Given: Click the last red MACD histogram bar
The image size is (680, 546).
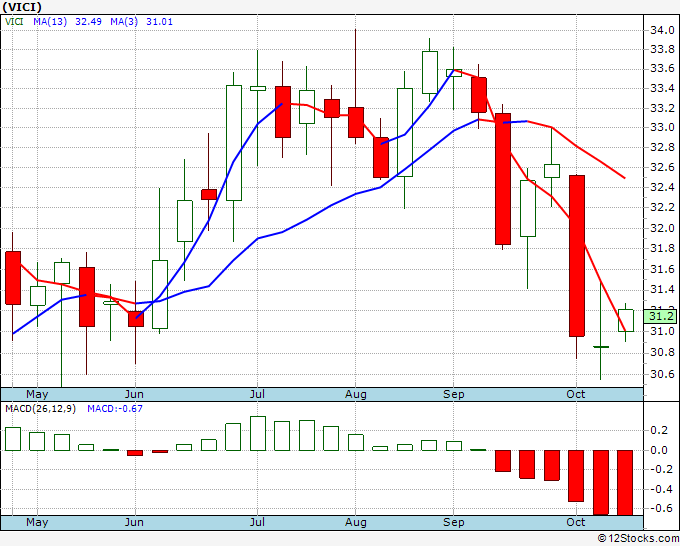Looking at the screenshot, I should tap(625, 483).
